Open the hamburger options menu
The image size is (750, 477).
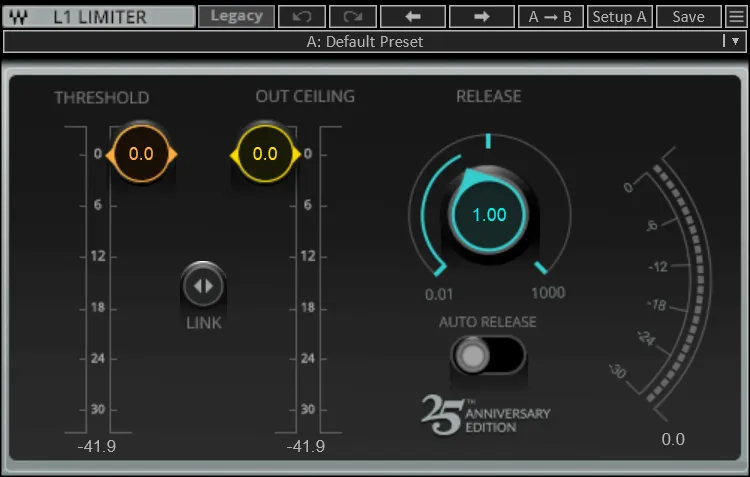(736, 17)
